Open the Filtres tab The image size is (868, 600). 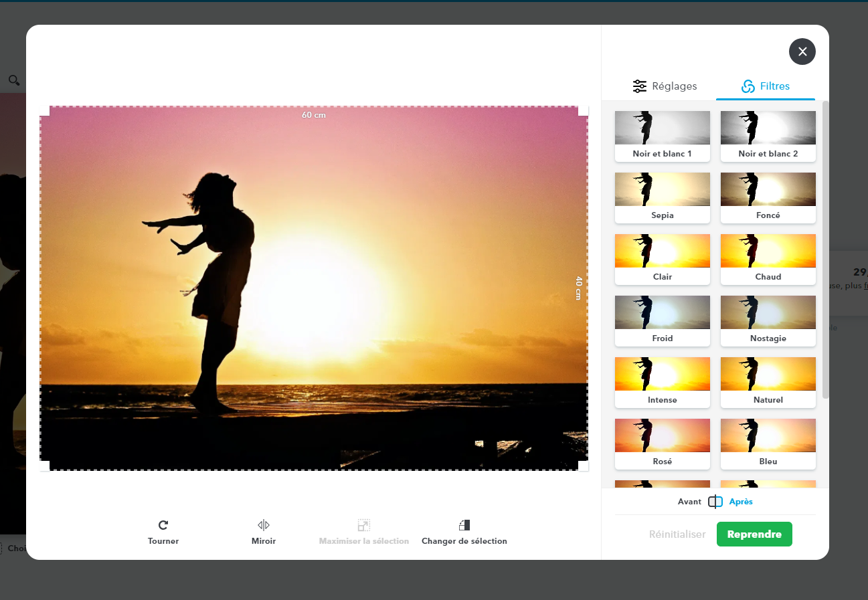click(x=766, y=86)
